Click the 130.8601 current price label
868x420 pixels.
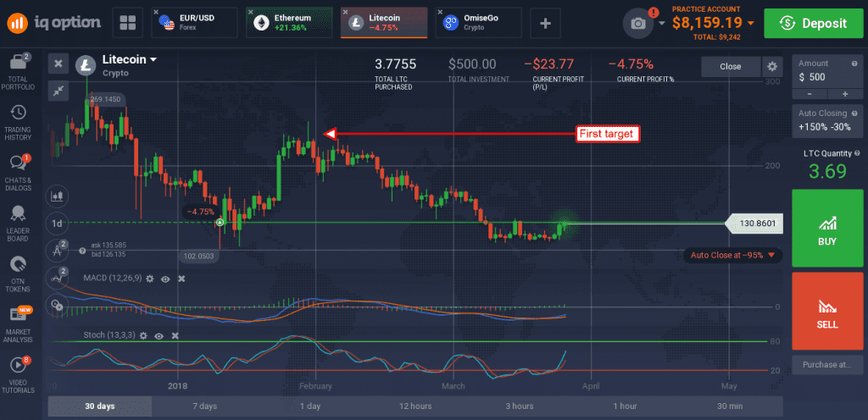[754, 224]
